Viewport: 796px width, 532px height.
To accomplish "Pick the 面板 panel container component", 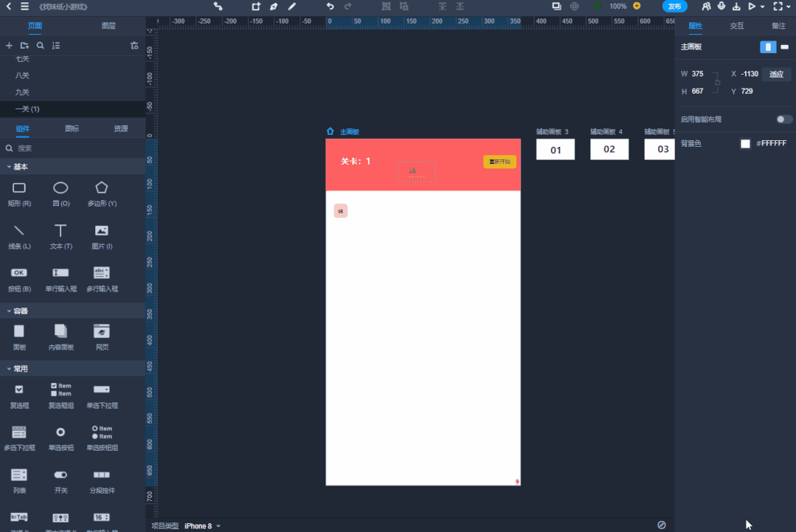I will [x=19, y=338].
